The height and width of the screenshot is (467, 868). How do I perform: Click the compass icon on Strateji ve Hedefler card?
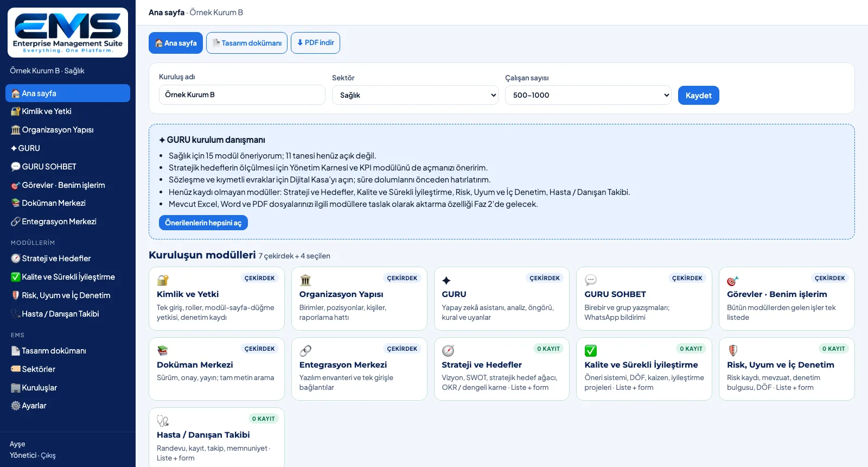[x=448, y=351]
